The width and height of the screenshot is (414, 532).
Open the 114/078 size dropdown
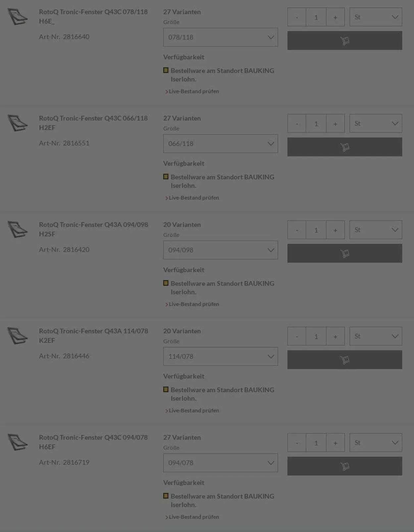pos(220,356)
